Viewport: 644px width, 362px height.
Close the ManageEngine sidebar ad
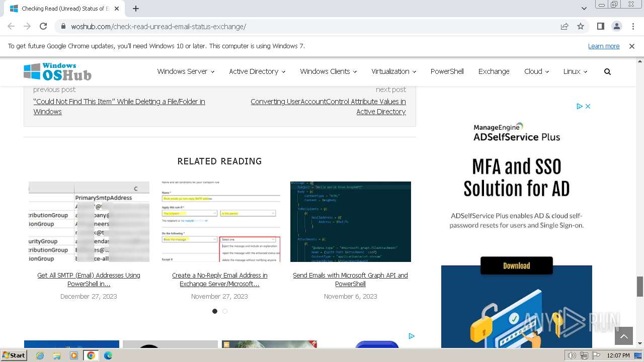click(588, 106)
